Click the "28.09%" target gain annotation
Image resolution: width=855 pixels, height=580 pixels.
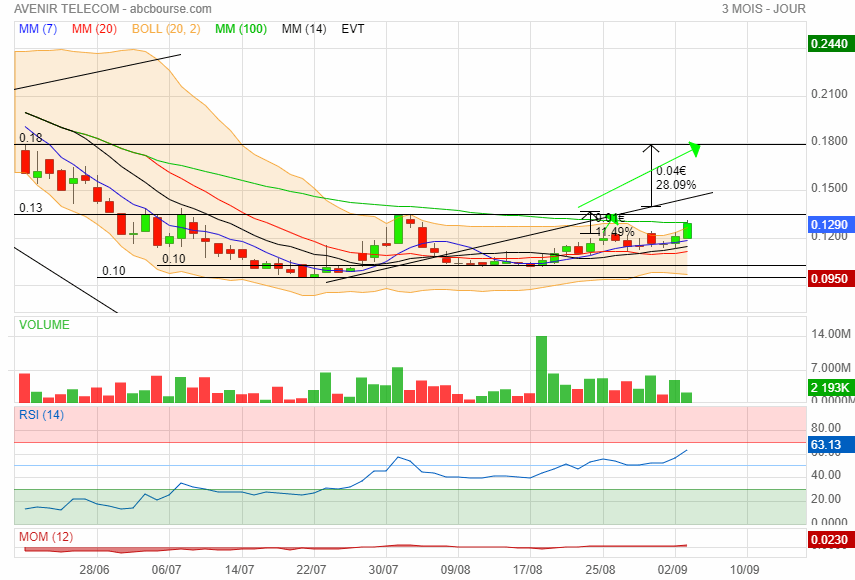pos(676,185)
